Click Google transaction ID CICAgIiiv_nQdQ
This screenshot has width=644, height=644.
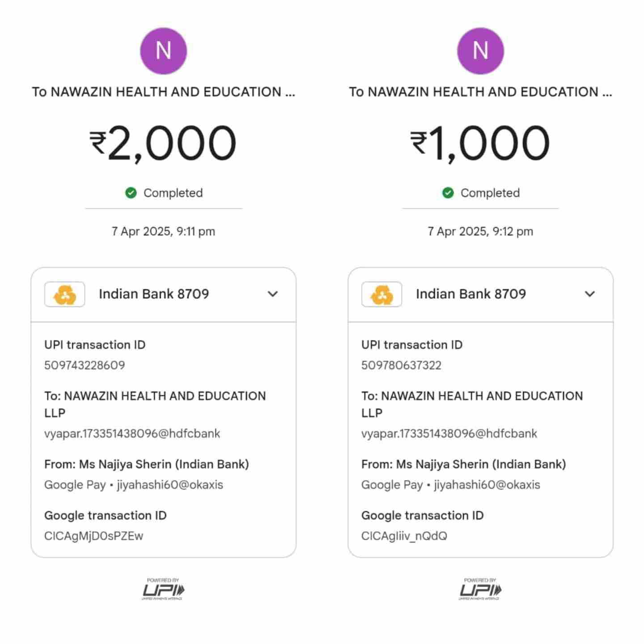click(x=404, y=536)
